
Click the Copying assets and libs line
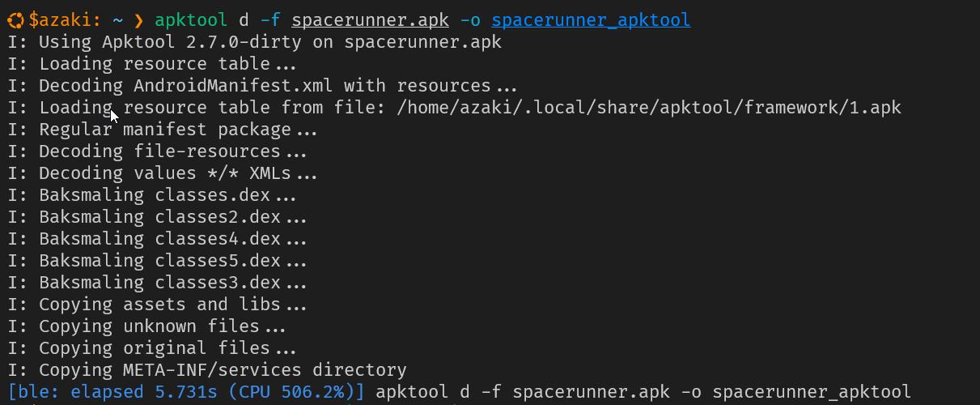point(157,305)
